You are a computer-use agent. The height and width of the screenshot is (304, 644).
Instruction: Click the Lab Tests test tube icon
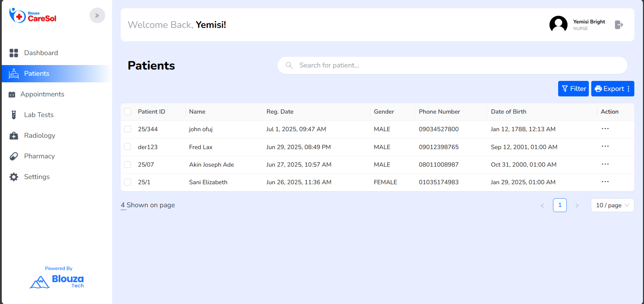[x=14, y=115]
